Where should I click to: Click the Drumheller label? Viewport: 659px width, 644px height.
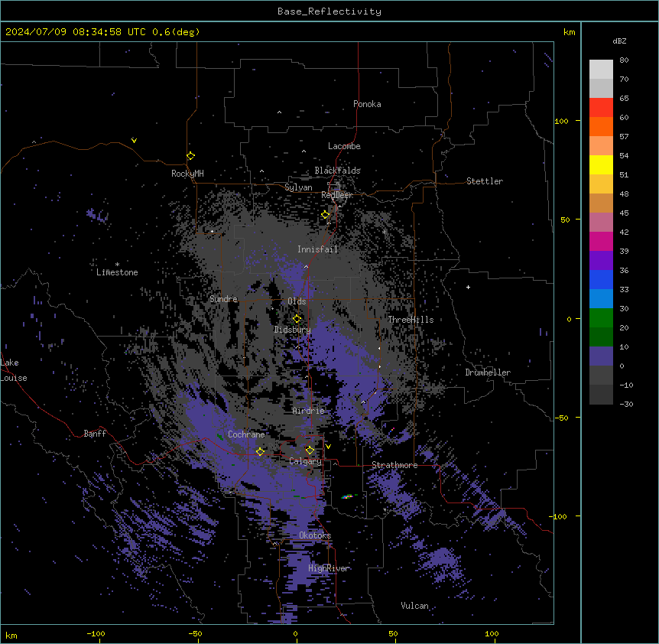[488, 372]
